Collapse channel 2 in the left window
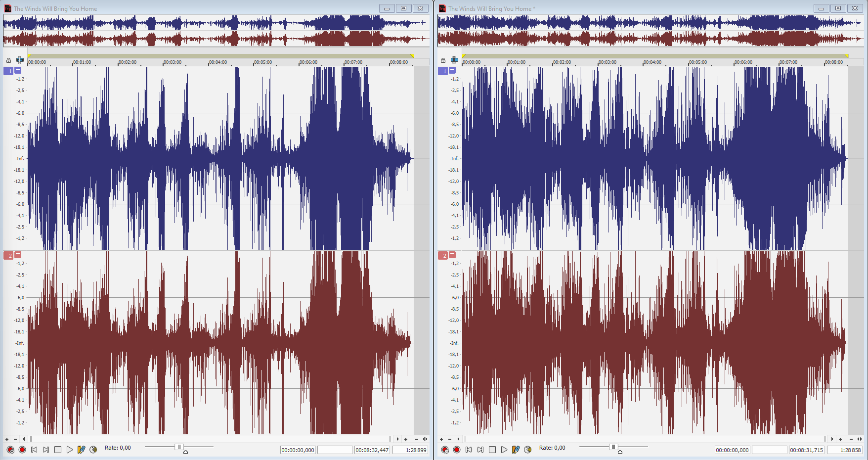Screen dimensions: 868x460 18,255
